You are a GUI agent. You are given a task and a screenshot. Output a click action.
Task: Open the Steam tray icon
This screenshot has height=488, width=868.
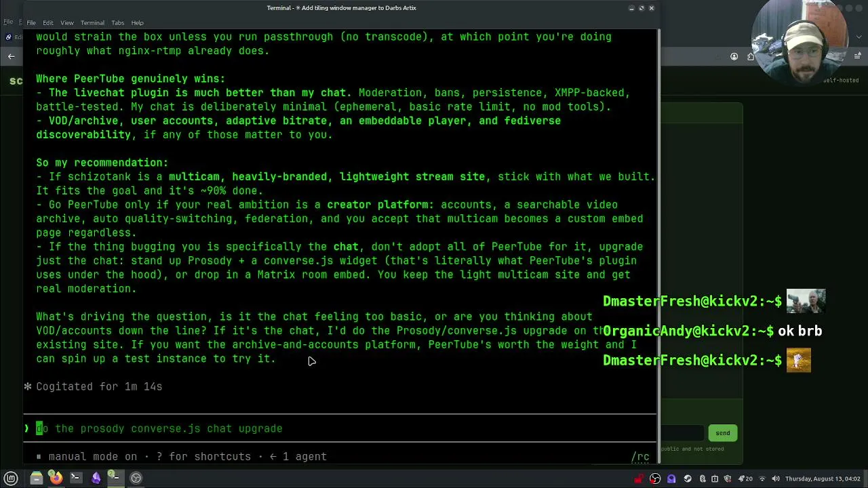[688, 479]
